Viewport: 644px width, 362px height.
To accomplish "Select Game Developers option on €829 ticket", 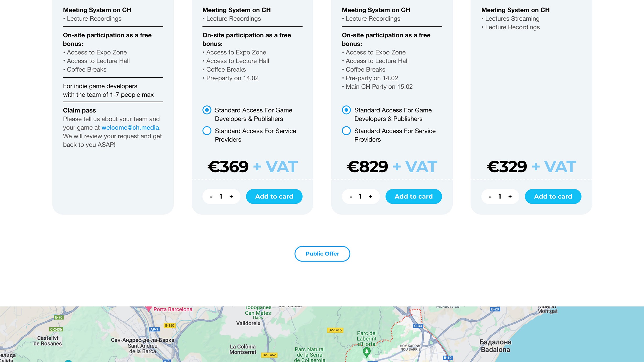I will coord(346,110).
